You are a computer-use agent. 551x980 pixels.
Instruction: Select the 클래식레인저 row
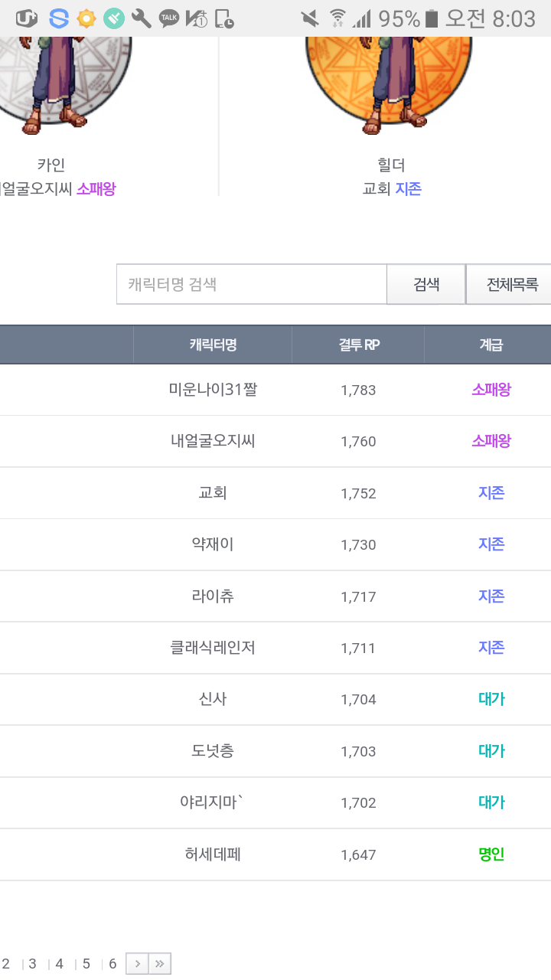coord(213,648)
